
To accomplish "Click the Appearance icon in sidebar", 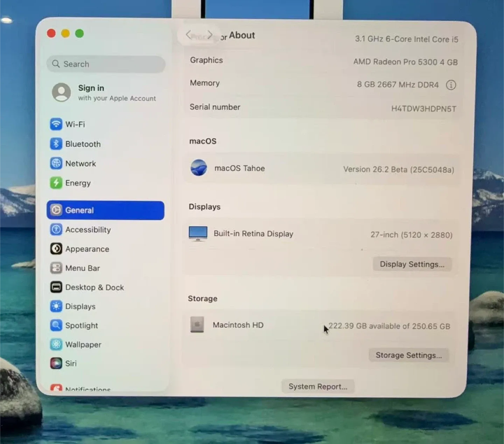I will (56, 249).
